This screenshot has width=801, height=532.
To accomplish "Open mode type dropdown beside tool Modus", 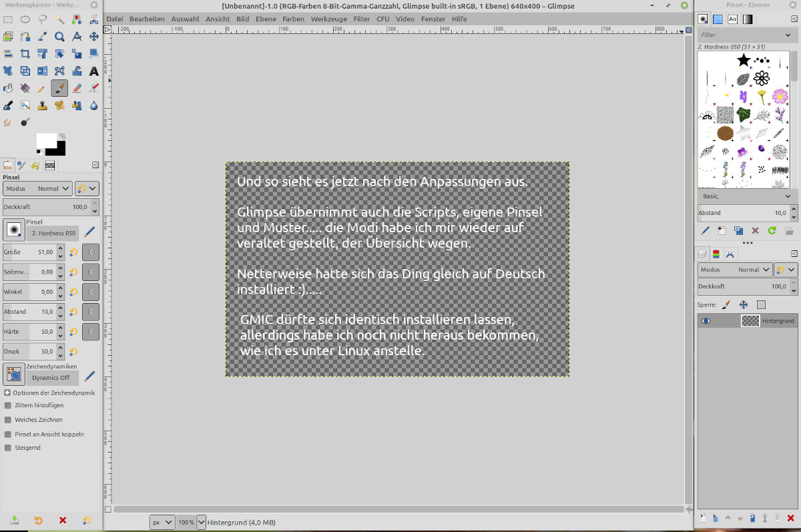I will pyautogui.click(x=87, y=189).
